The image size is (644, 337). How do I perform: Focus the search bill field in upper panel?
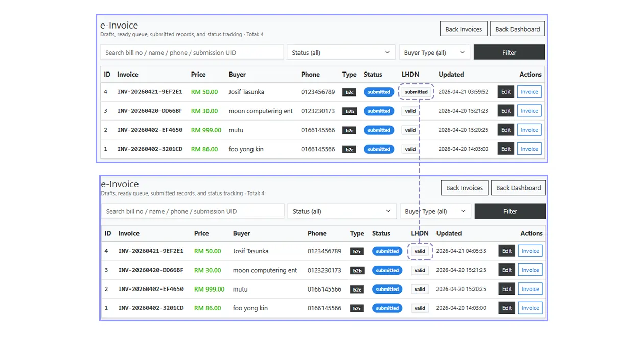[192, 53]
